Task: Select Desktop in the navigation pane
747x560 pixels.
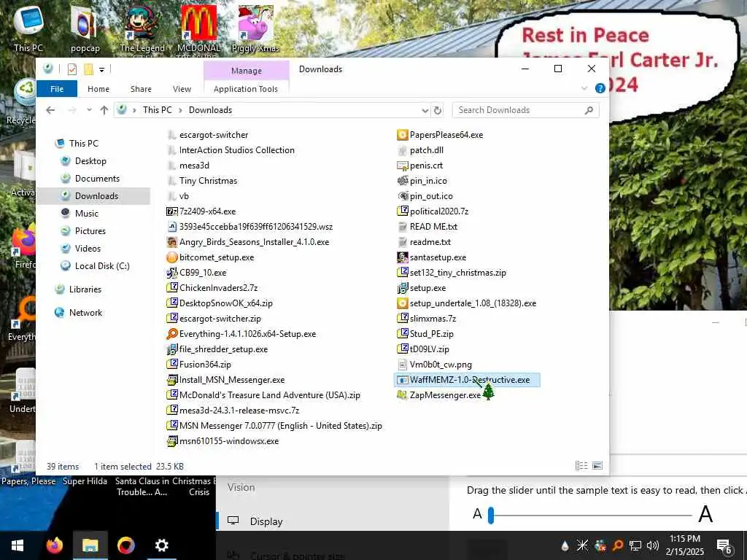Action: coord(90,161)
